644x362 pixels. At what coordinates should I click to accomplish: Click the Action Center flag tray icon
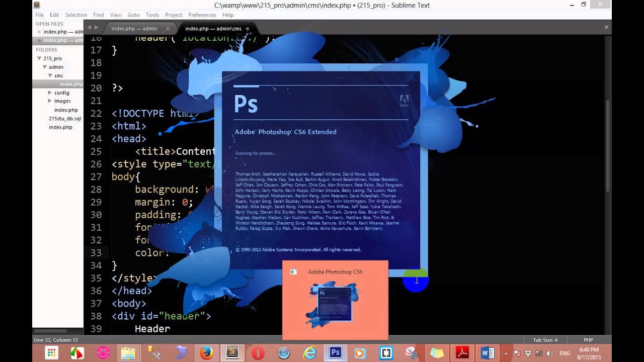click(x=518, y=353)
